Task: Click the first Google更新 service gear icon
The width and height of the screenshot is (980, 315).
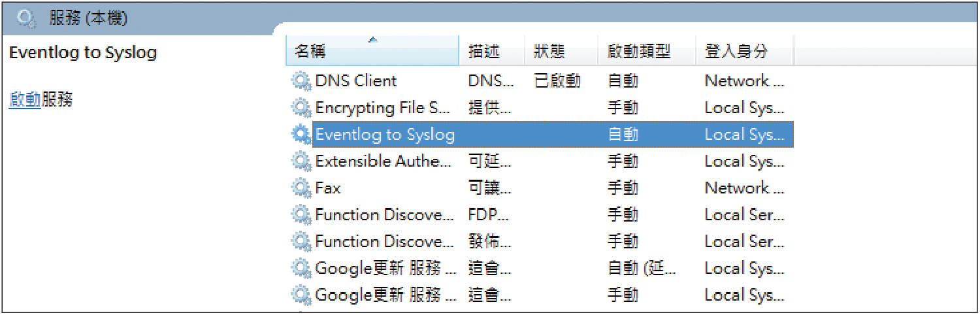Action: pyautogui.click(x=301, y=269)
